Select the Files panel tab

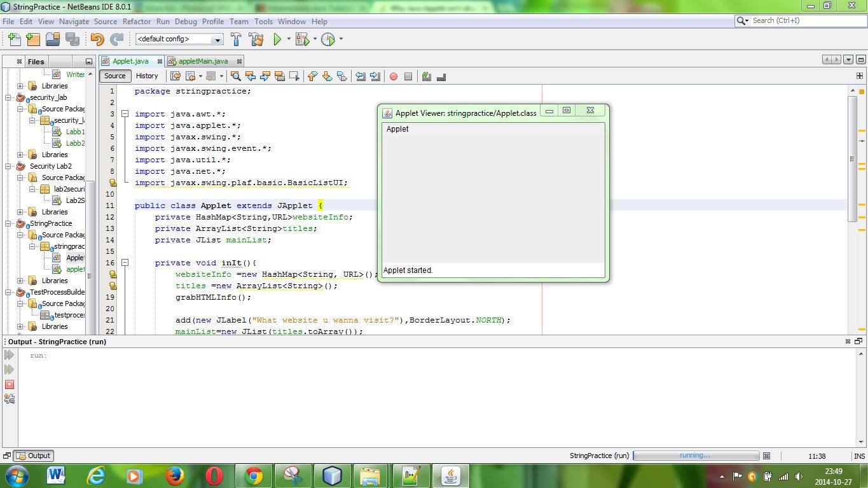click(x=36, y=61)
